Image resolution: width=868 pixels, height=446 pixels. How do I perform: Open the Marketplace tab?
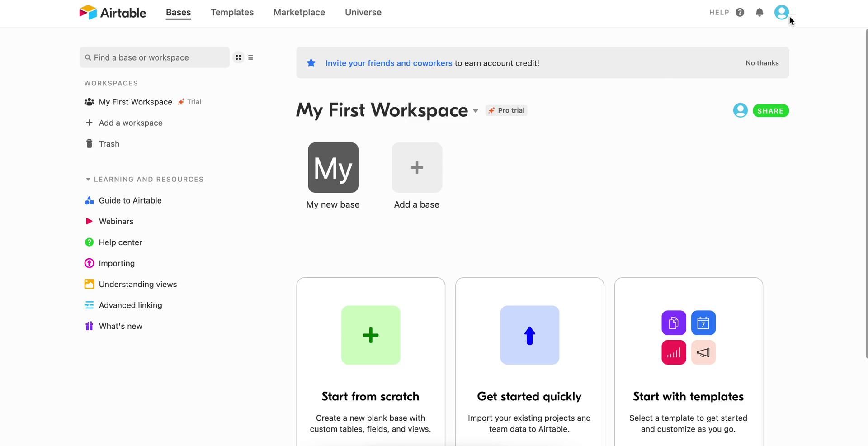point(299,13)
